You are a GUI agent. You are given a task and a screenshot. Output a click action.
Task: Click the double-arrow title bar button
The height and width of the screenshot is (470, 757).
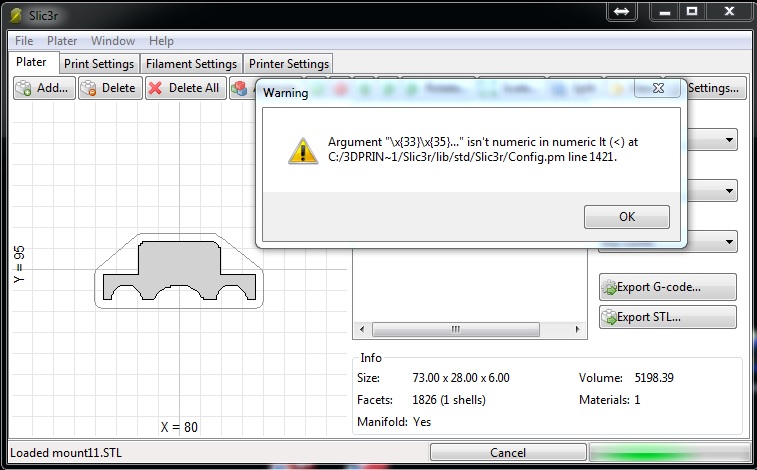point(621,11)
